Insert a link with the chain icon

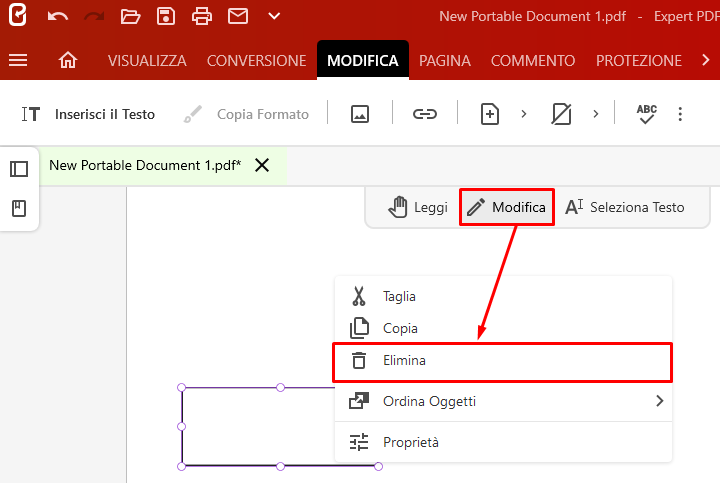[425, 114]
